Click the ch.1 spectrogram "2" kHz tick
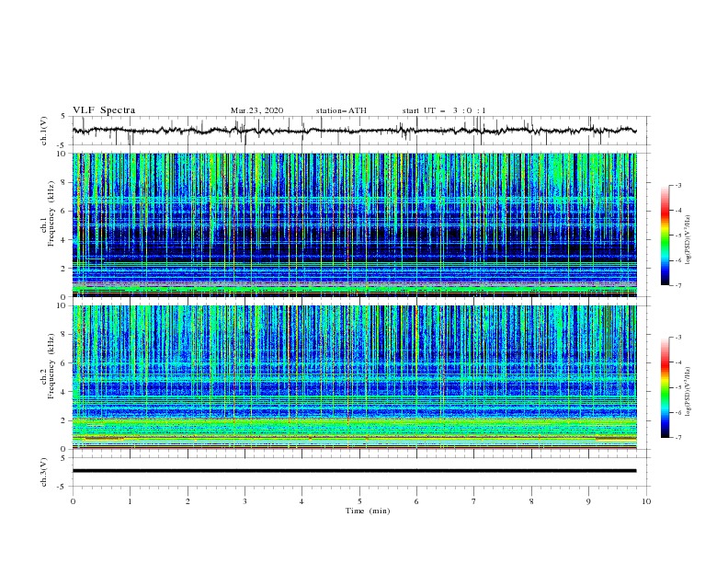Image resolution: width=728 pixels, height=563 pixels. [x=63, y=268]
